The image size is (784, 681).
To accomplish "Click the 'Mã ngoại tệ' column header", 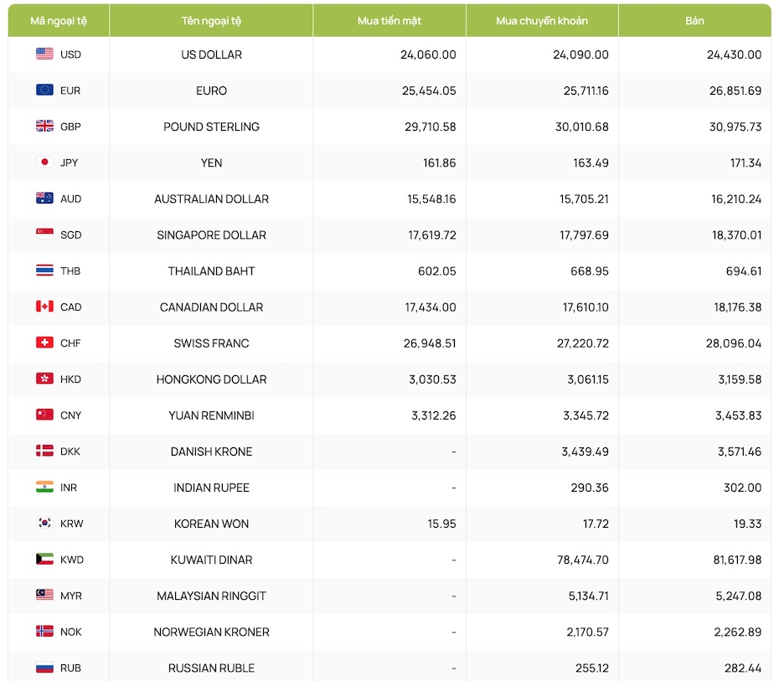I will (x=58, y=21).
